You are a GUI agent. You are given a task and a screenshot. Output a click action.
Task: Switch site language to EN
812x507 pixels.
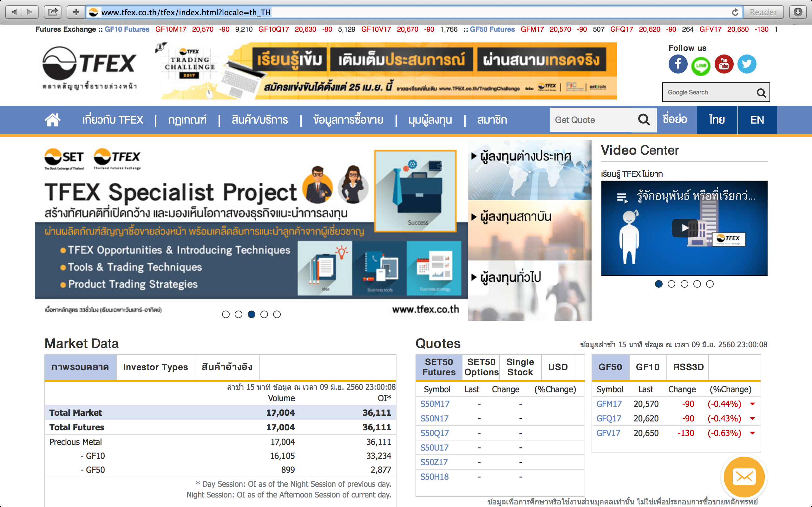pyautogui.click(x=757, y=120)
